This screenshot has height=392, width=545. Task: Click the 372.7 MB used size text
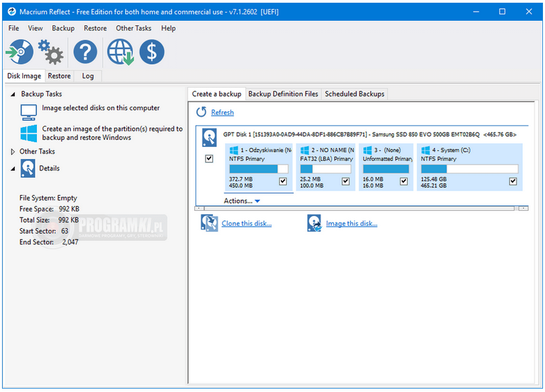241,179
